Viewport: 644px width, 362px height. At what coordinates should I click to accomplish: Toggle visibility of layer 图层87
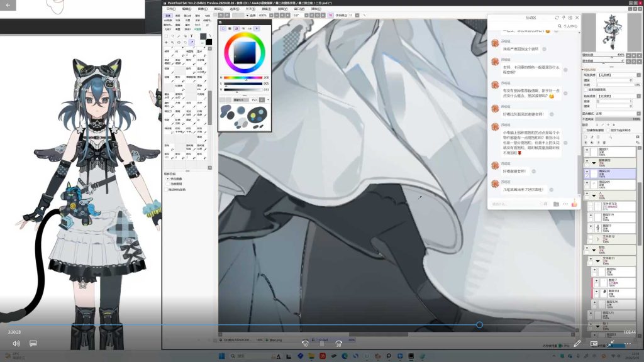587,150
